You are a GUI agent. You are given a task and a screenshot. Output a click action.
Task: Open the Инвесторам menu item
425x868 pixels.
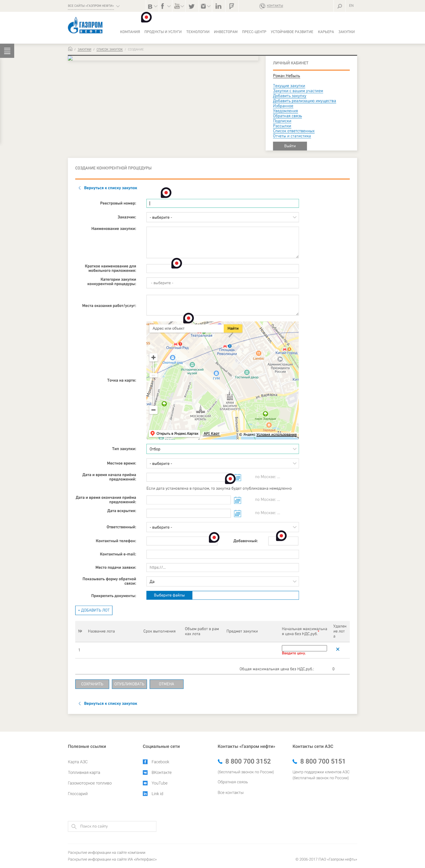click(x=226, y=32)
